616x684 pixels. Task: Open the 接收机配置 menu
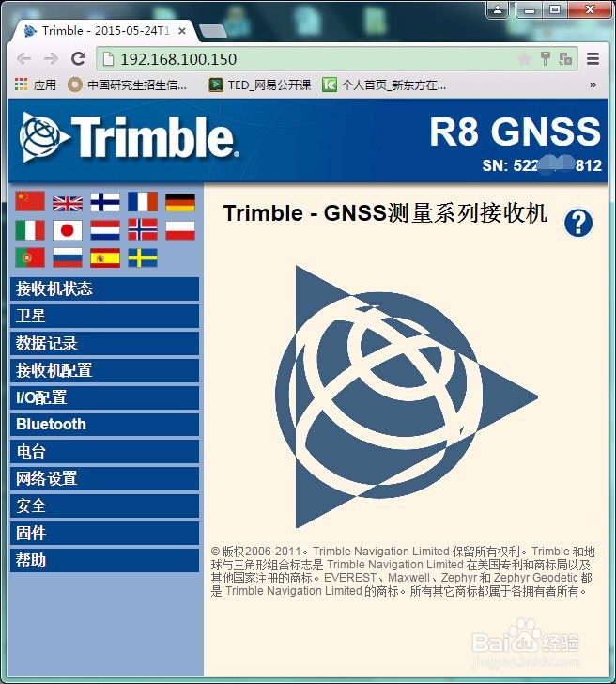pos(104,370)
